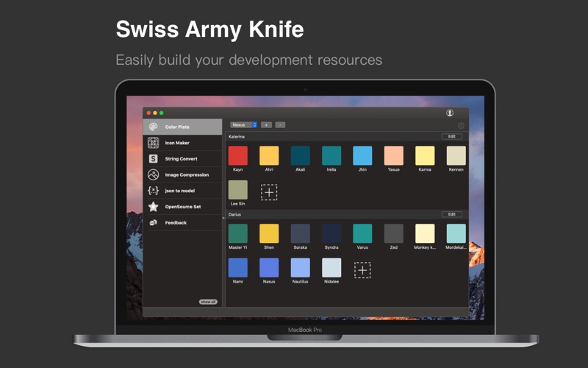588x368 pixels.
Task: Pick the olive Lee Sin swatch
Action: 237,190
